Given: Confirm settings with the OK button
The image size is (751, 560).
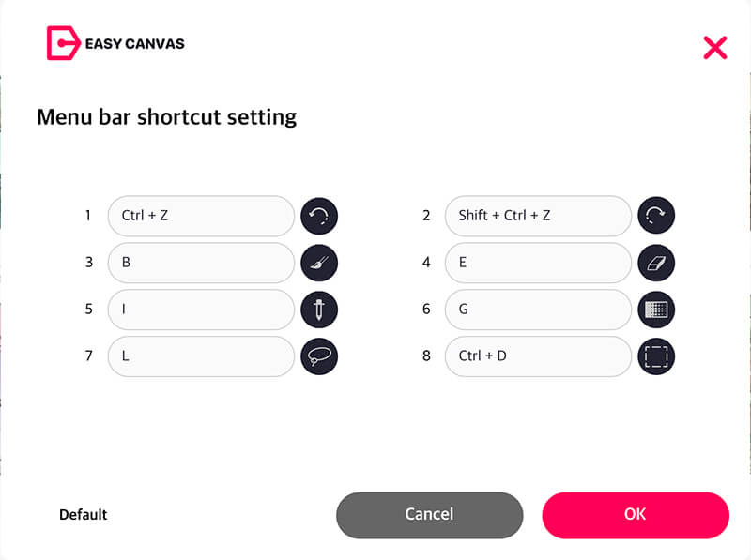Looking at the screenshot, I should click(636, 515).
